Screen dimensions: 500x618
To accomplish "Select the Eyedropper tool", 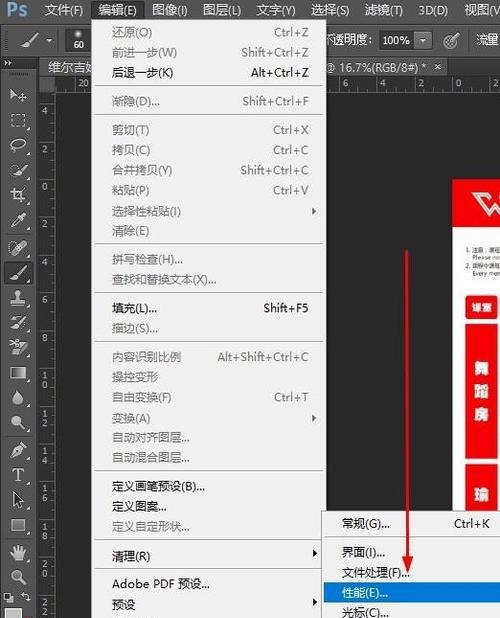I will click(18, 220).
